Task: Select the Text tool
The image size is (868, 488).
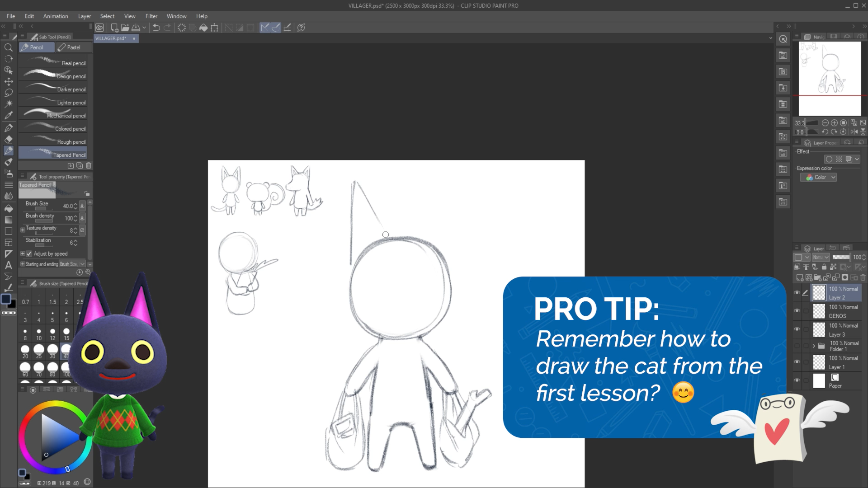Action: 8,265
